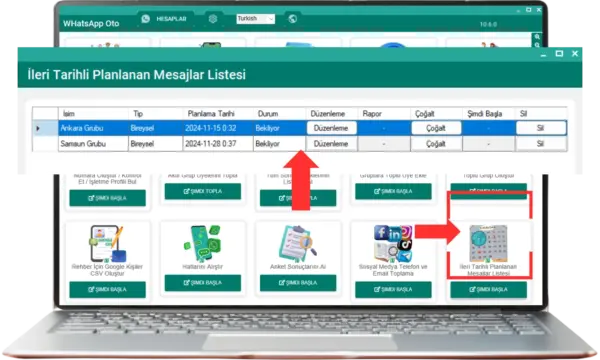Click Sil button in Samsun Grubu row

click(541, 144)
